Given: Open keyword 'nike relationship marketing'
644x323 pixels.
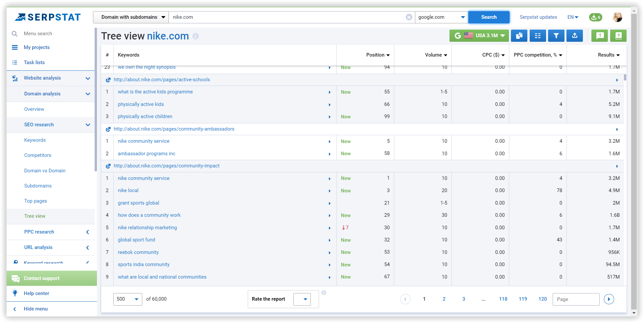Looking at the screenshot, I should [x=148, y=228].
